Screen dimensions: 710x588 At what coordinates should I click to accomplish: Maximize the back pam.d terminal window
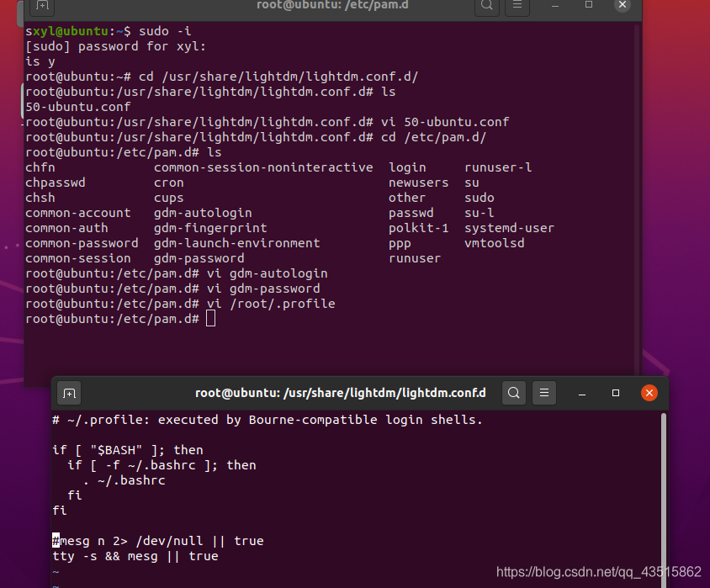tap(589, 4)
